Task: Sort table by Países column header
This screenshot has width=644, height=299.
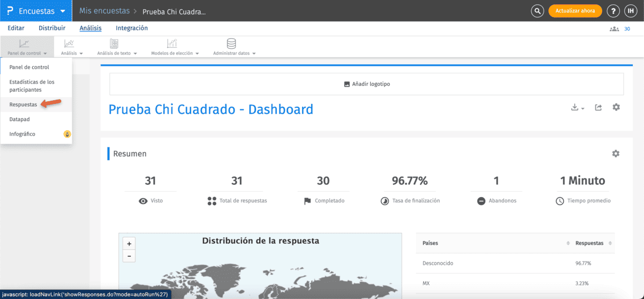Action: [x=430, y=243]
